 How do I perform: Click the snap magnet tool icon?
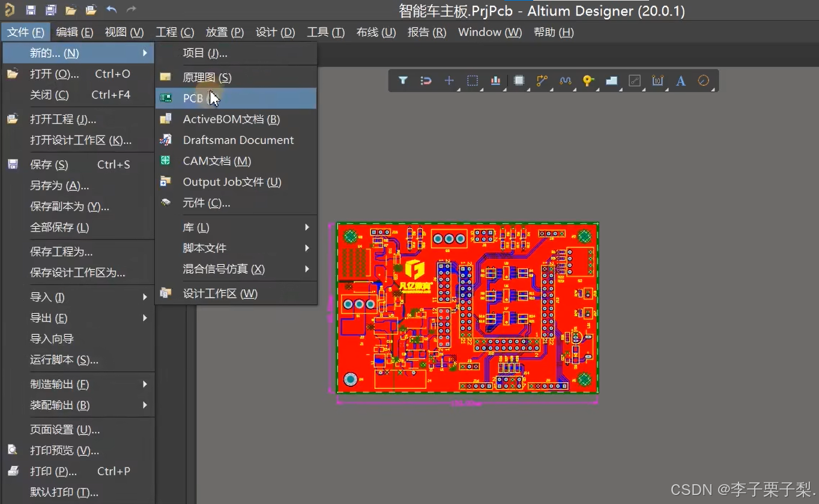tap(426, 80)
